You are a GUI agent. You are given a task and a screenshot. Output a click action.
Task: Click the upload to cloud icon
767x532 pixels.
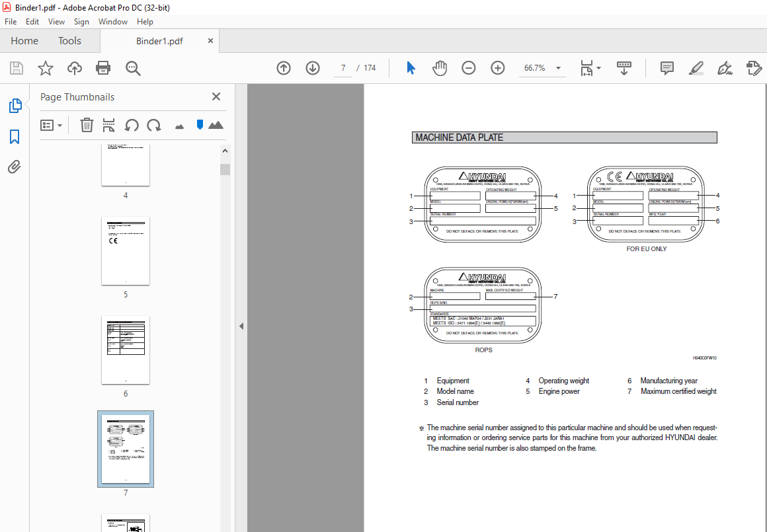click(x=74, y=68)
